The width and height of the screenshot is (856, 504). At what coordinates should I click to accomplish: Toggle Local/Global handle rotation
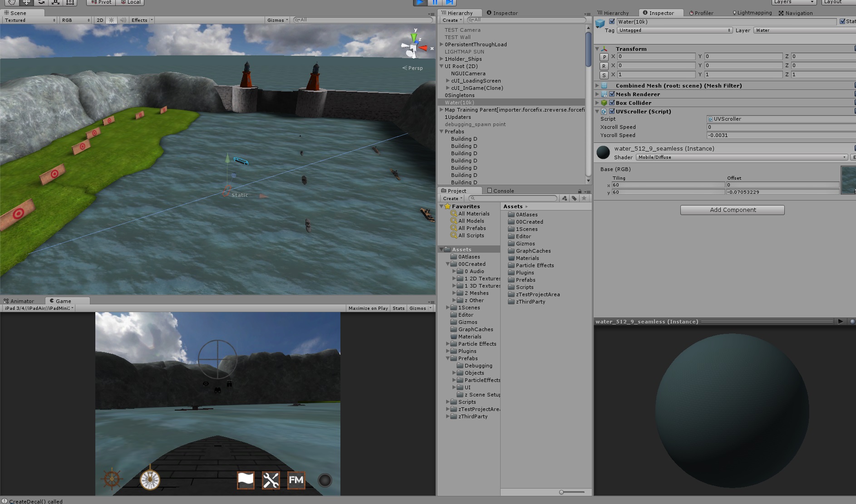pyautogui.click(x=130, y=2)
